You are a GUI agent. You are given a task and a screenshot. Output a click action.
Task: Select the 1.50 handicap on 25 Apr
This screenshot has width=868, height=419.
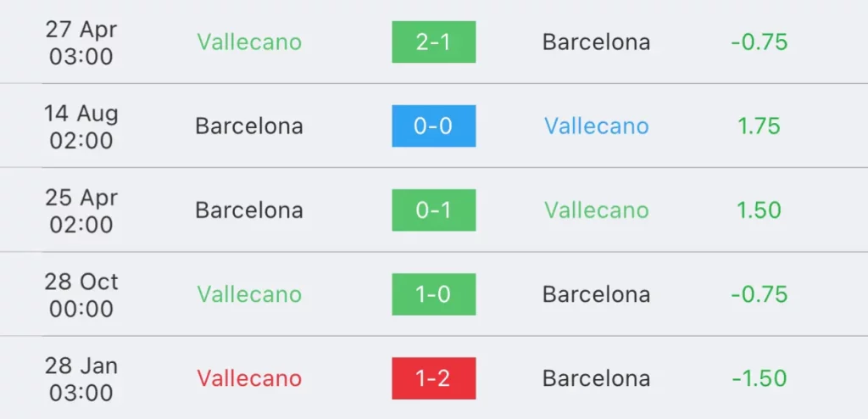click(759, 210)
